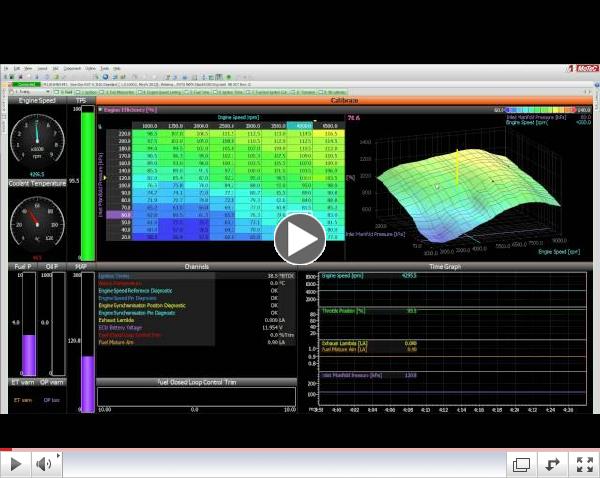Click the green TPS level bar
The image size is (600, 478).
84,180
